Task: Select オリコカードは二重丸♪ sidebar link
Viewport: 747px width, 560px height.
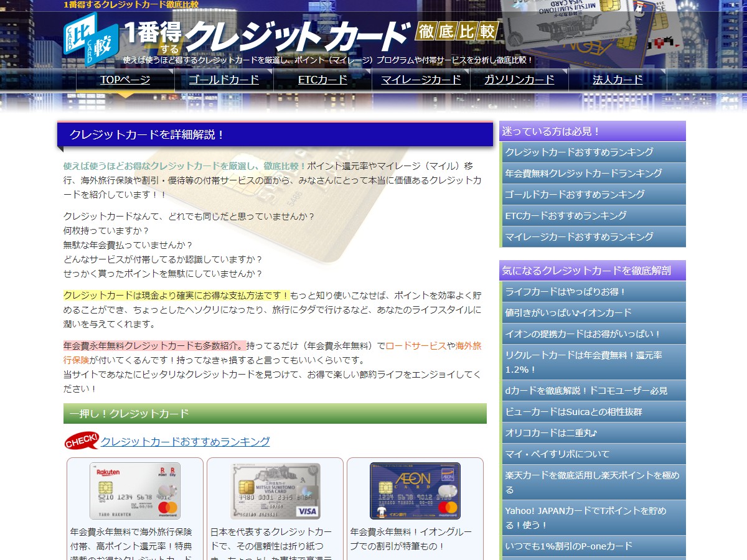Action: (593, 433)
